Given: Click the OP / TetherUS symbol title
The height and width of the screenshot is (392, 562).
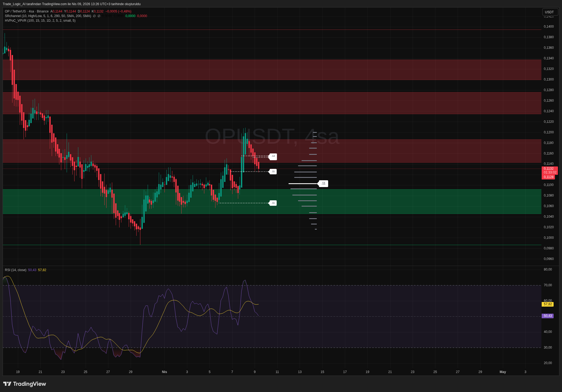Looking at the screenshot, I should (15, 11).
